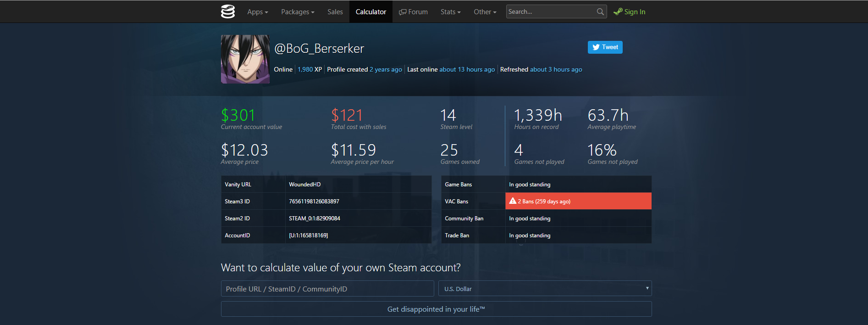
Task: Click 'Get disappointed in your life' button
Action: (x=436, y=309)
